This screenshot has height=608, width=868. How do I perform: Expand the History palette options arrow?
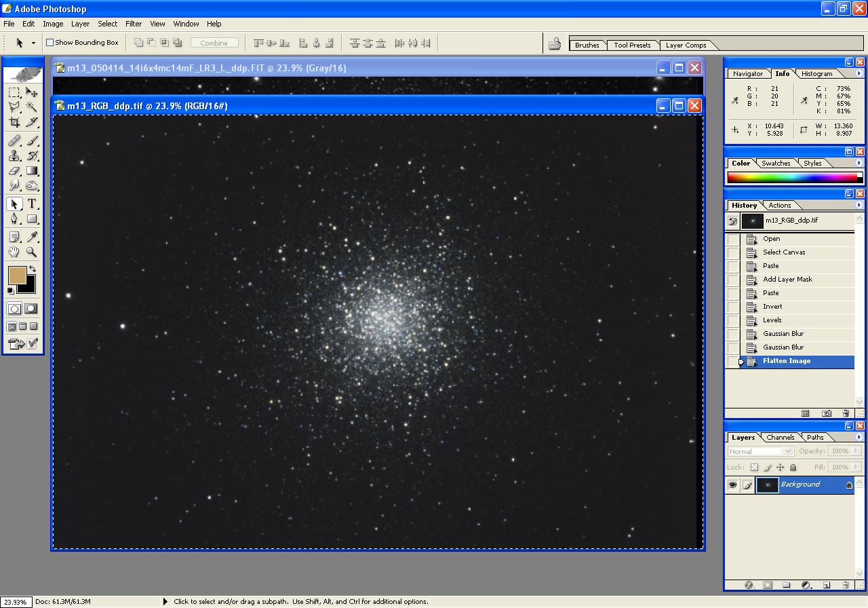tap(859, 205)
